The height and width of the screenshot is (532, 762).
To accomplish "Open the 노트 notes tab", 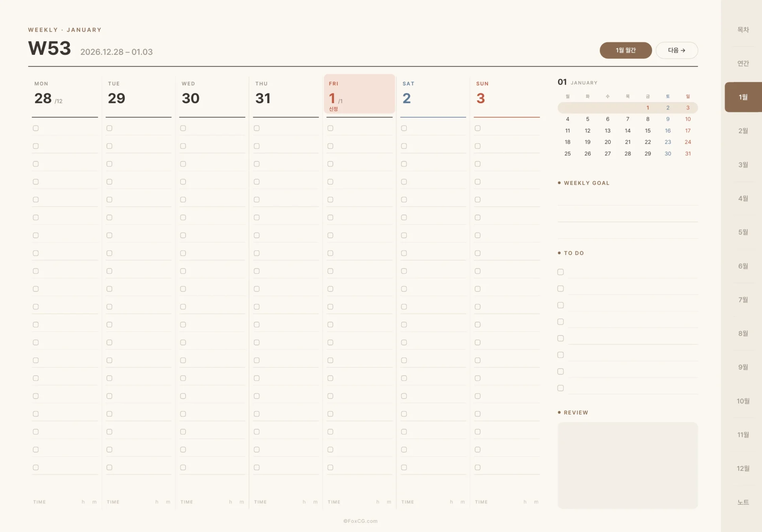I will pos(743,502).
